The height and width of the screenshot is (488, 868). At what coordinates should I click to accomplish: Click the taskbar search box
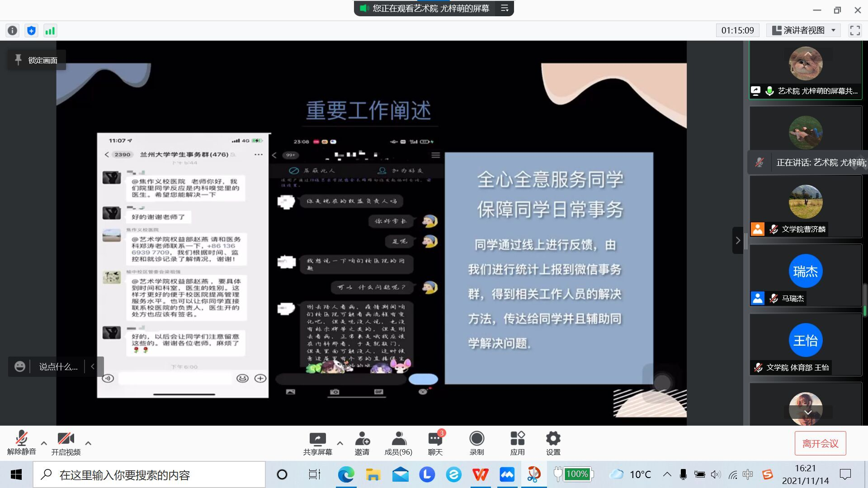(149, 474)
